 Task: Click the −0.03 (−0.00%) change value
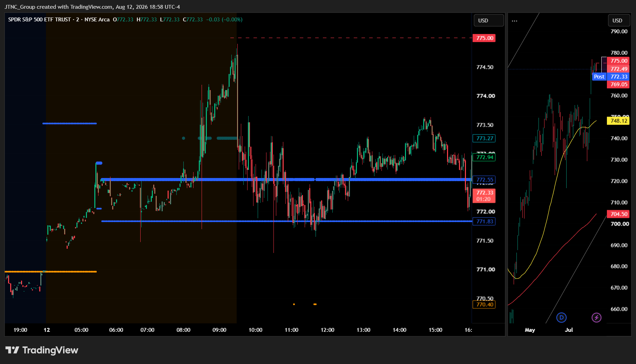[x=224, y=20]
